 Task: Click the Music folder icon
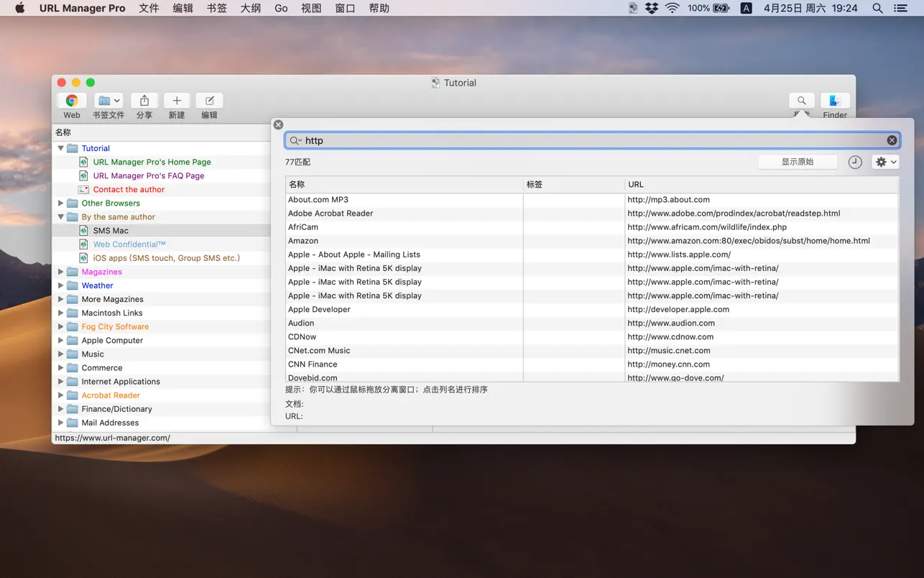pyautogui.click(x=73, y=354)
